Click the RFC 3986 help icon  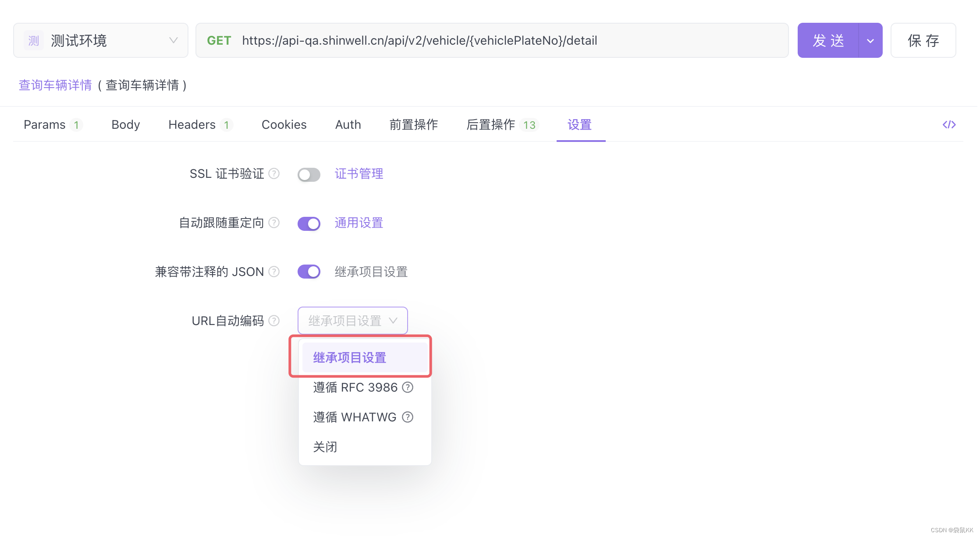pos(407,387)
